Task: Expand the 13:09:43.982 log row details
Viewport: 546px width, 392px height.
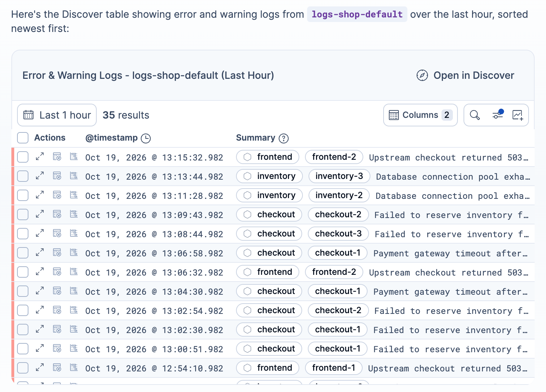Action: [40, 214]
